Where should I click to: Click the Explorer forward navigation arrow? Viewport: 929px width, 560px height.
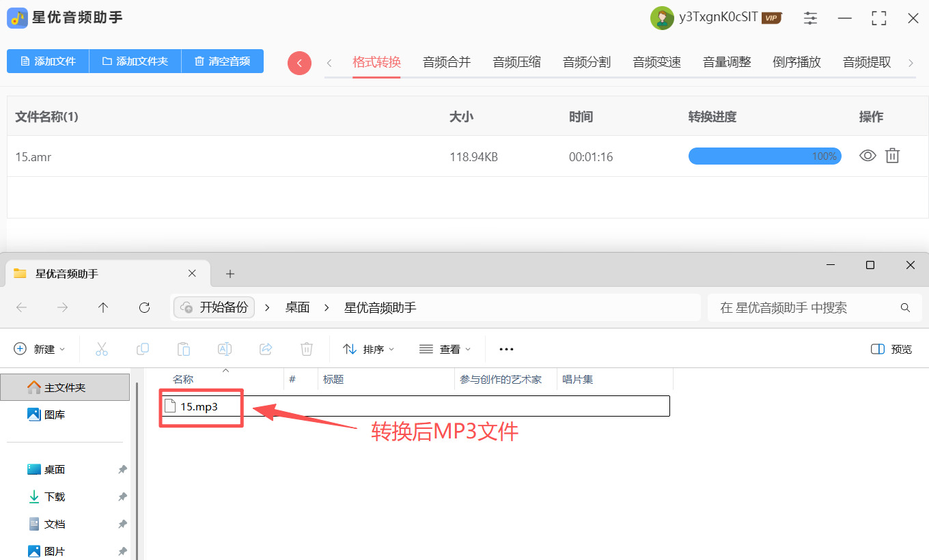pos(62,308)
